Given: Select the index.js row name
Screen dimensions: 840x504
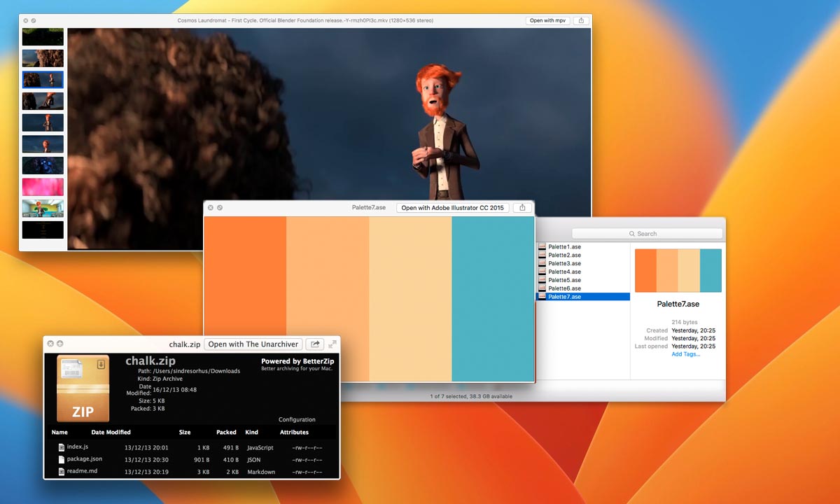Looking at the screenshot, I should click(78, 447).
